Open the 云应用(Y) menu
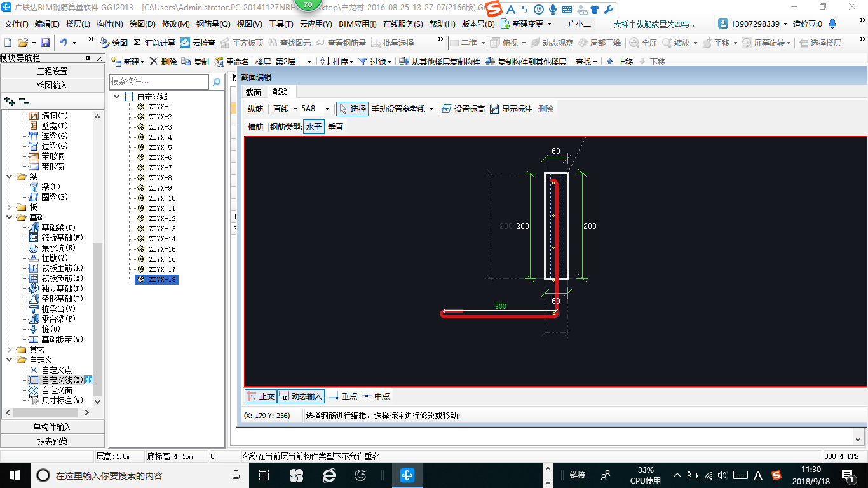 click(316, 24)
